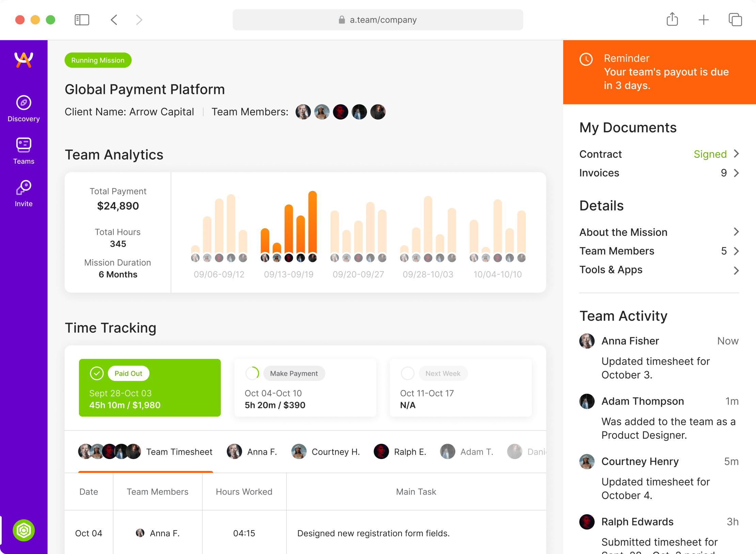Image resolution: width=756 pixels, height=554 pixels.
Task: Open the Discovery compass icon
Action: click(x=23, y=103)
